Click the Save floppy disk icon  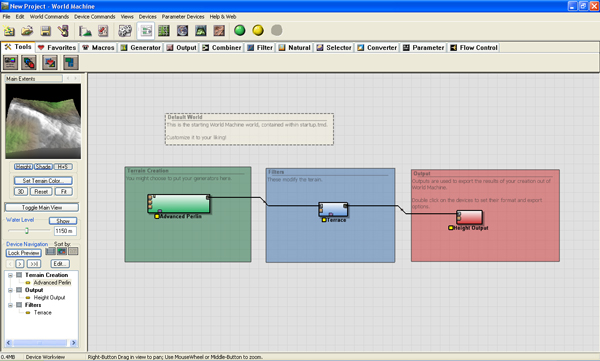[46, 31]
